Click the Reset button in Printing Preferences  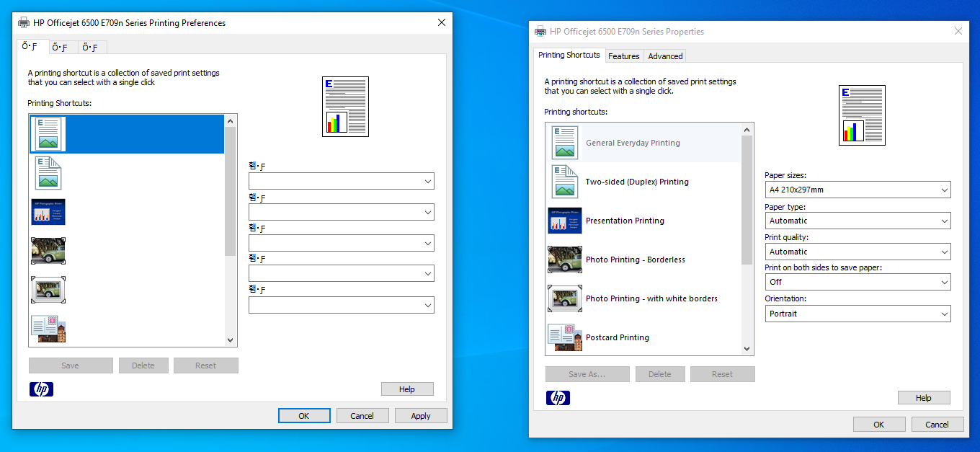(x=206, y=365)
